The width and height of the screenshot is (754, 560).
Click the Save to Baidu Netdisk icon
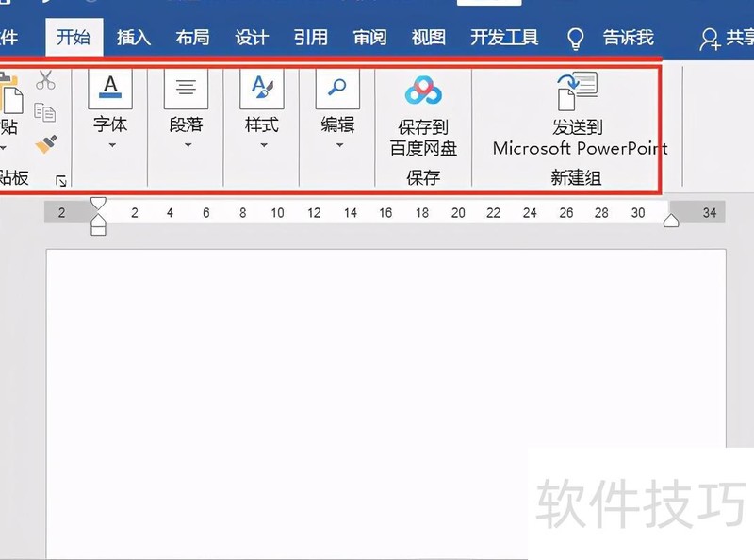coord(423,91)
